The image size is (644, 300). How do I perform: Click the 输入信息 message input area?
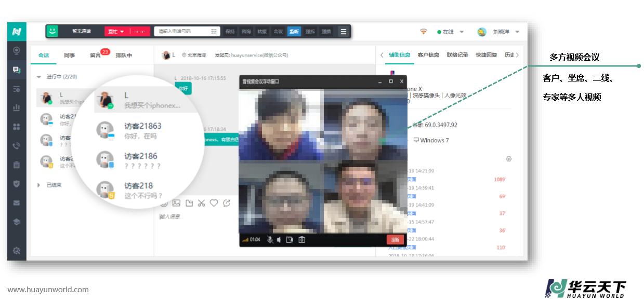click(x=170, y=216)
